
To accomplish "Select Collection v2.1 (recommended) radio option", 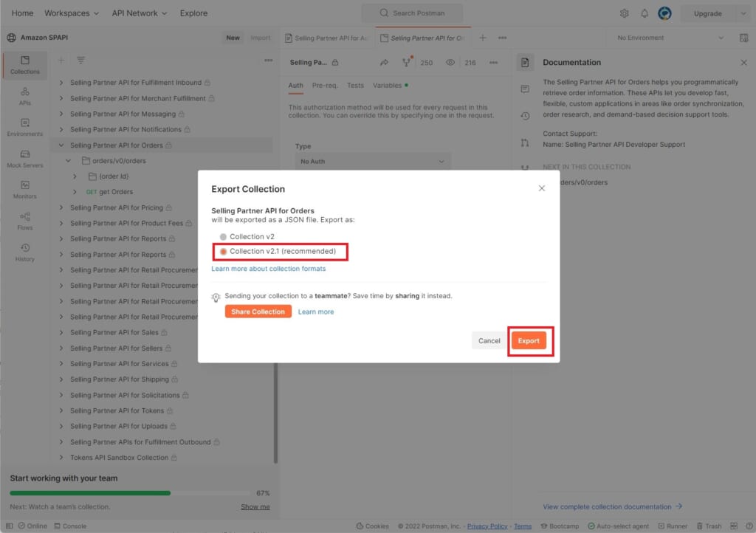I will pos(223,252).
